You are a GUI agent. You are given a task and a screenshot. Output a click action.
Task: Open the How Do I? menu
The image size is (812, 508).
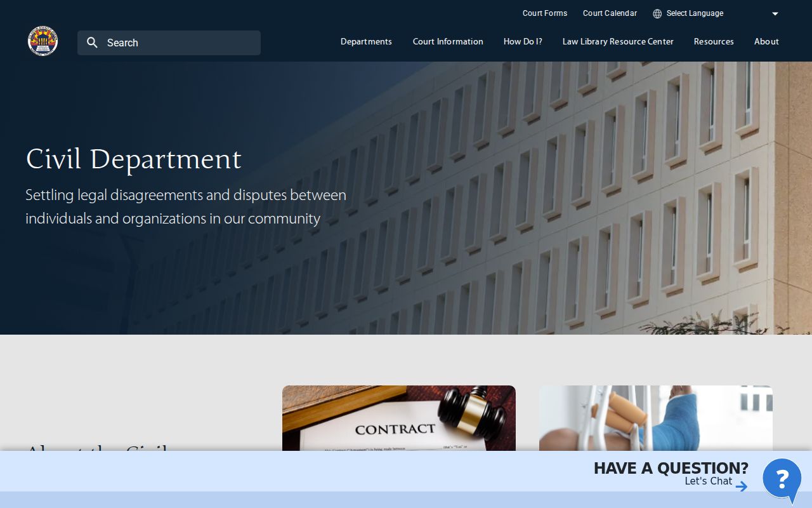pyautogui.click(x=523, y=41)
